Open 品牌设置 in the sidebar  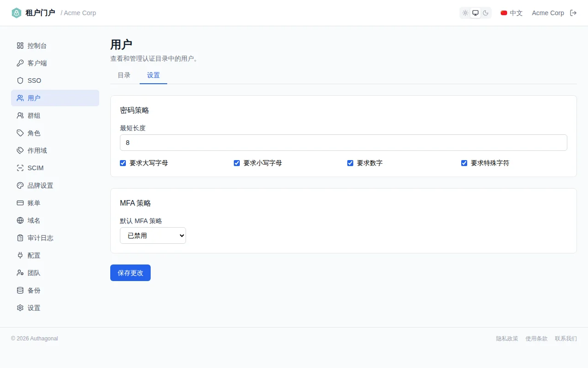point(55,185)
